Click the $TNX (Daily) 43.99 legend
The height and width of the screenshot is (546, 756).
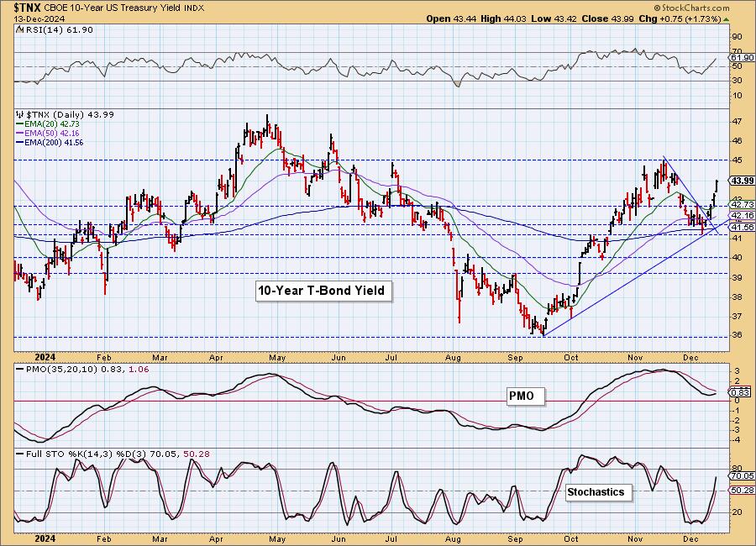coord(70,115)
